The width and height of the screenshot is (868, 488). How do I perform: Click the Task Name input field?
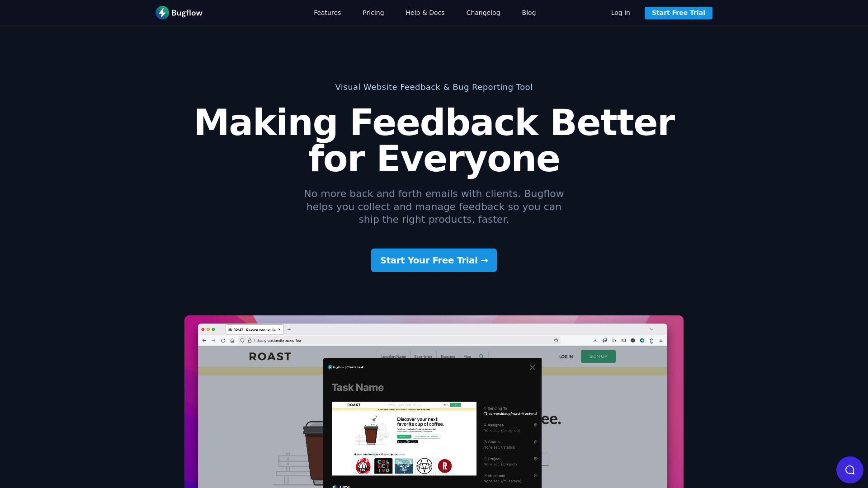pos(358,387)
